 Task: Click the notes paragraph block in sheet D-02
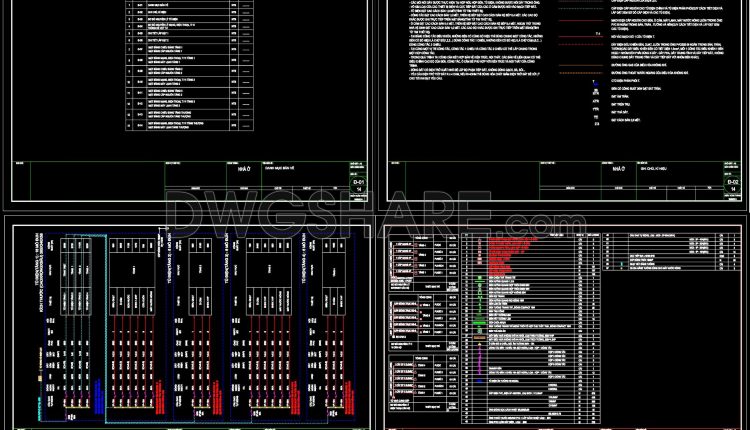(476, 39)
